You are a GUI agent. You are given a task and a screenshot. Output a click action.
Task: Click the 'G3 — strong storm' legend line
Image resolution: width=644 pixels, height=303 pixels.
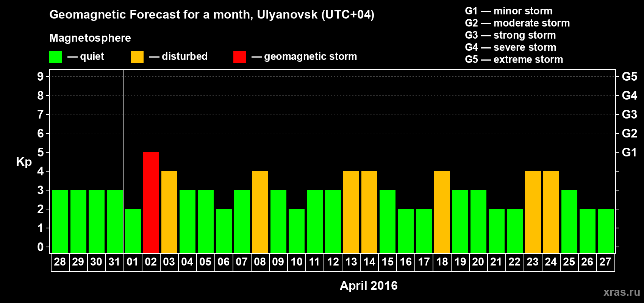[510, 35]
